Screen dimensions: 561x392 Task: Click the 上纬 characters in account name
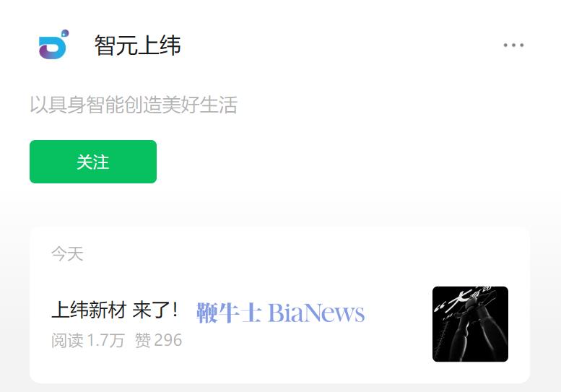pyautogui.click(x=160, y=45)
